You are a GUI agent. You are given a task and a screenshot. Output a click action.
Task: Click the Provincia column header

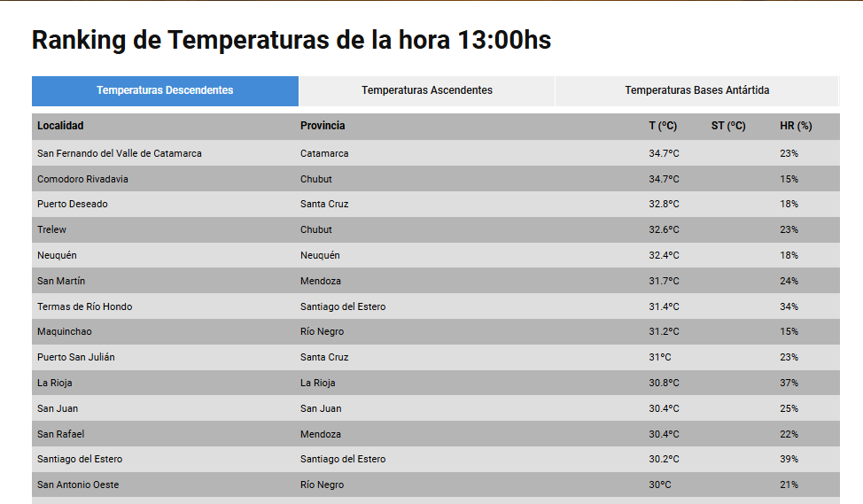(323, 126)
